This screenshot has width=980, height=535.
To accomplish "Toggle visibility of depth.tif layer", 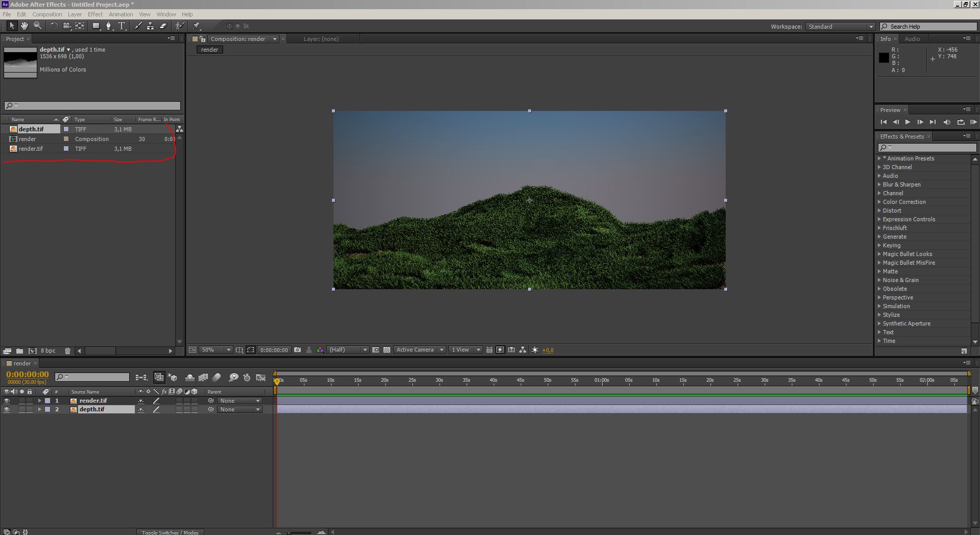I will (7, 410).
